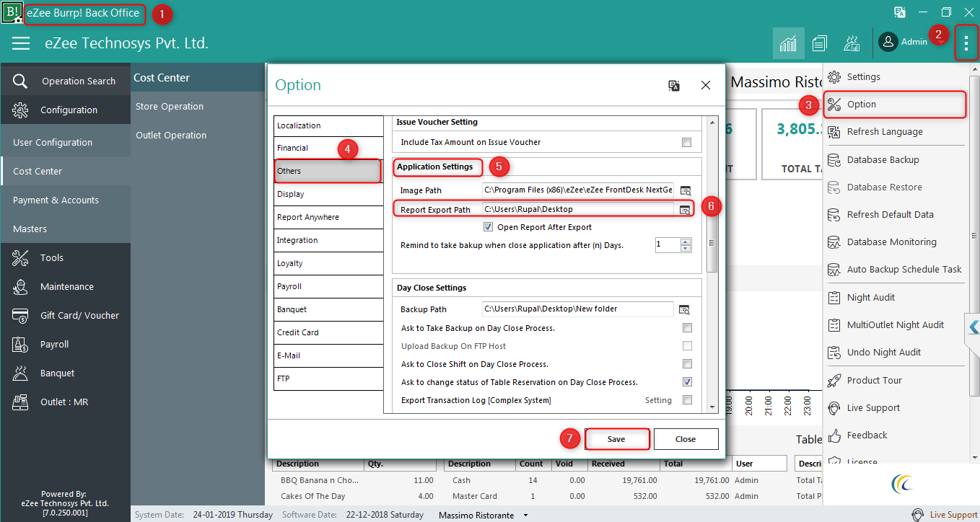Choose Refresh Language menu entry
Image resolution: width=980 pixels, height=522 pixels.
click(x=895, y=132)
